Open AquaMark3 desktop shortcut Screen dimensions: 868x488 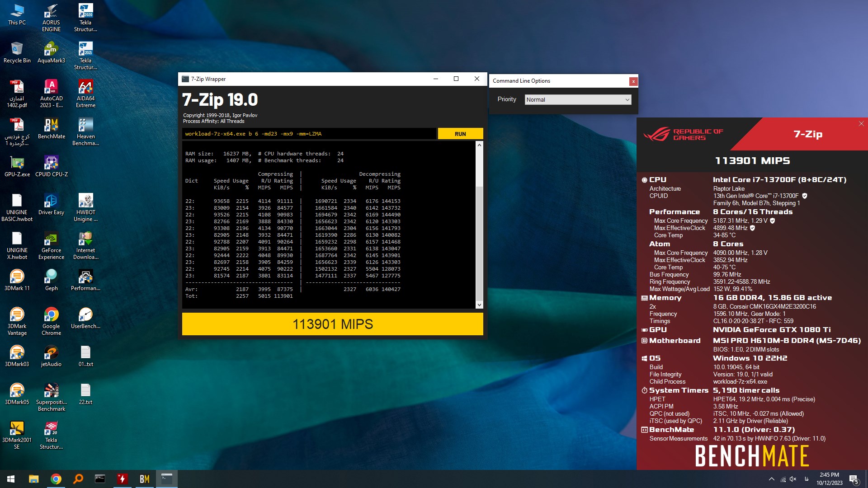click(51, 52)
